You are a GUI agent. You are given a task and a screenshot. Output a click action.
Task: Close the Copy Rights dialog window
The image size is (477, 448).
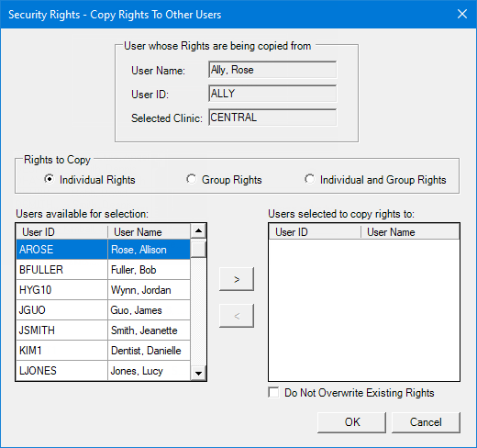tap(462, 14)
